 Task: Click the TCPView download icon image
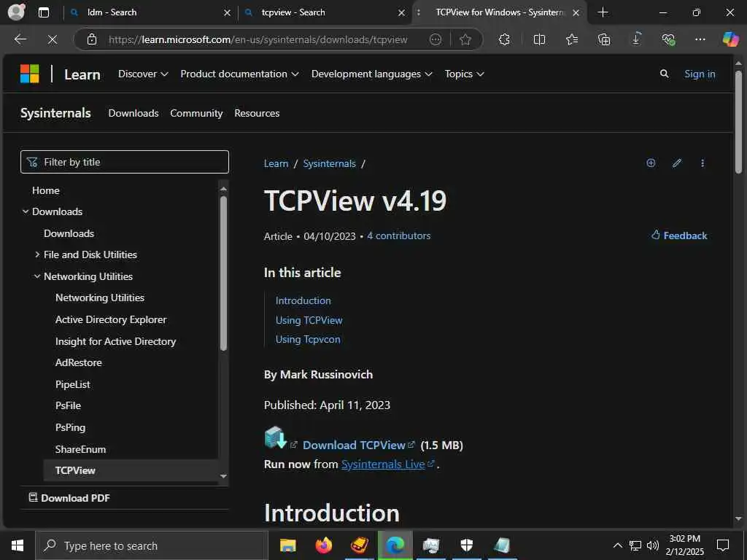click(275, 437)
